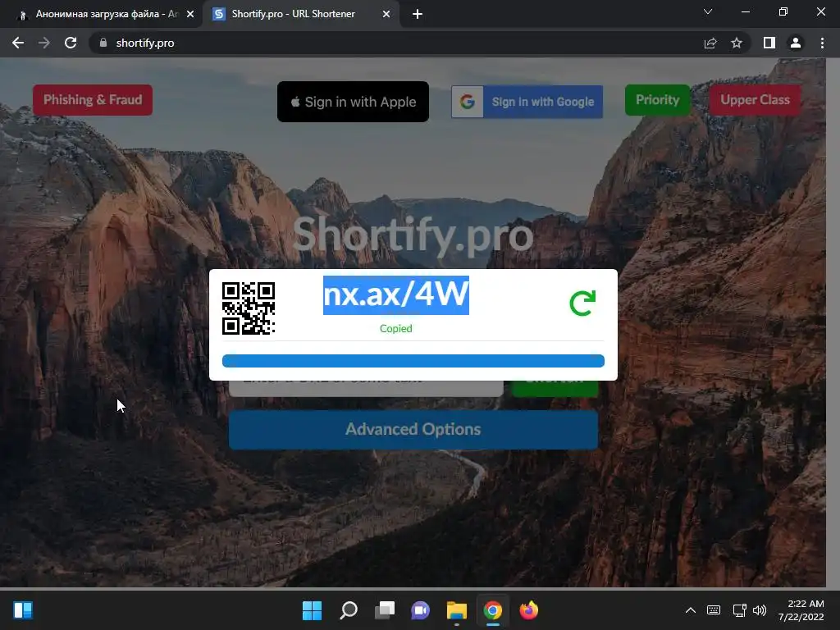The height and width of the screenshot is (630, 840).
Task: Click the URL input field behind popup
Action: [366, 388]
